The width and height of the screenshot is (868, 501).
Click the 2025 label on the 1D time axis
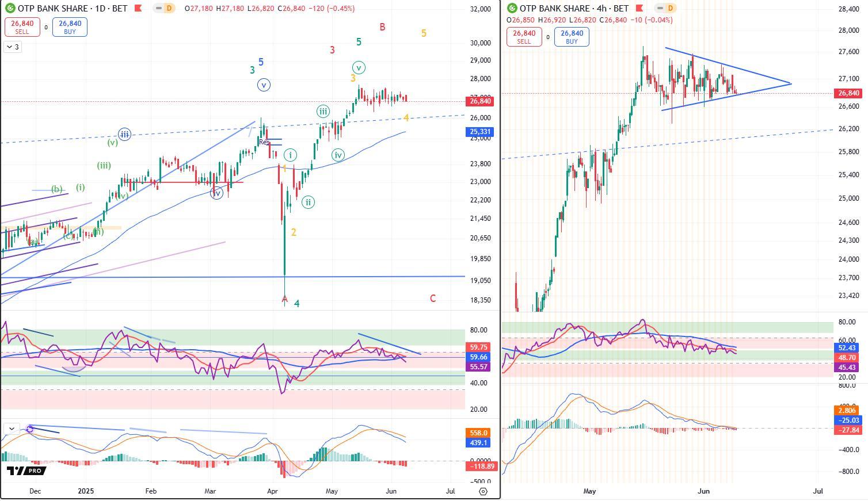pyautogui.click(x=86, y=491)
